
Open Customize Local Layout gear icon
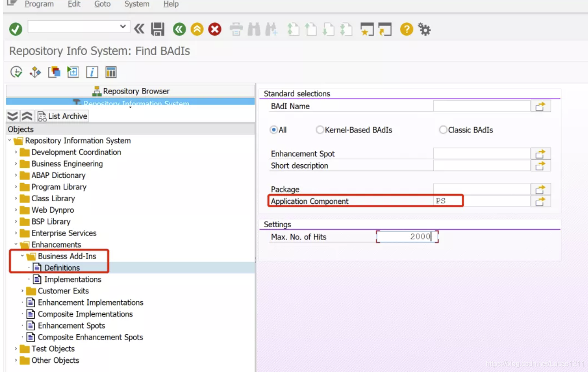(x=424, y=29)
